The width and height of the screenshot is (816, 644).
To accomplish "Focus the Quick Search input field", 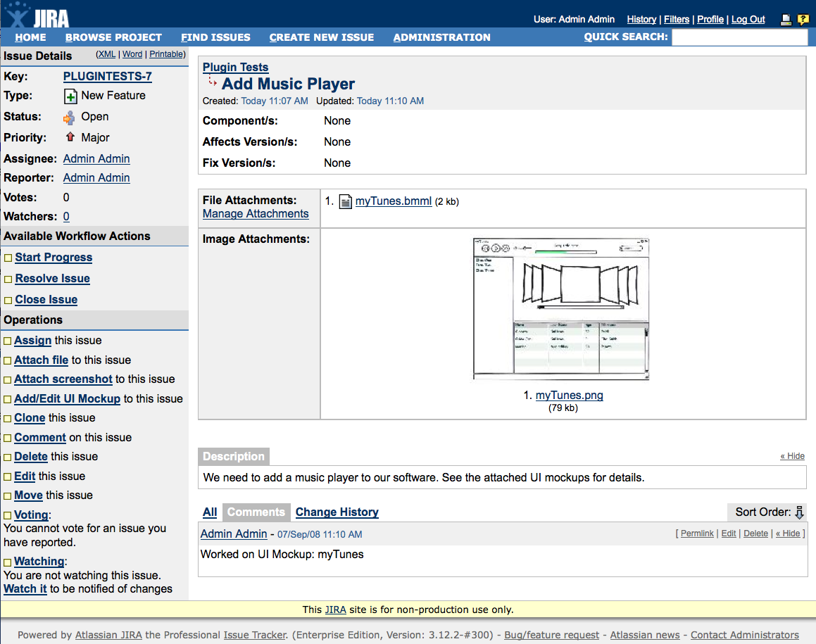I will click(739, 37).
